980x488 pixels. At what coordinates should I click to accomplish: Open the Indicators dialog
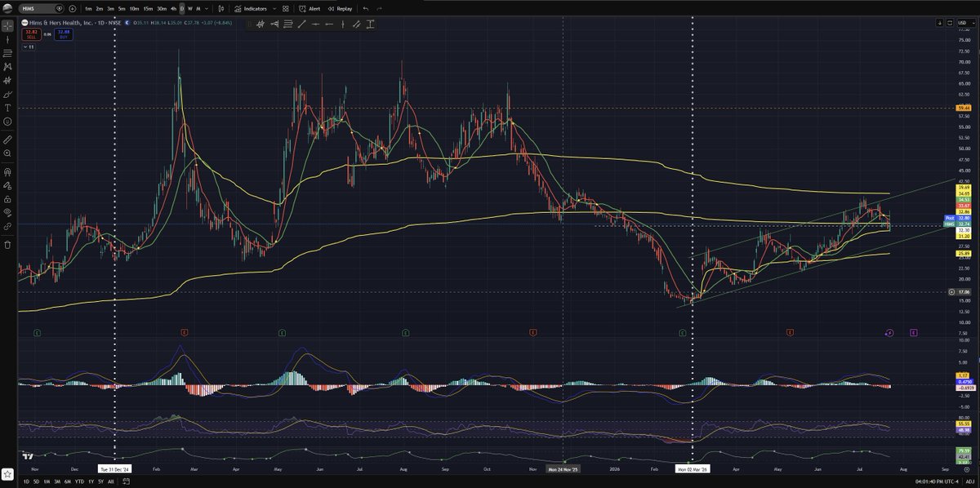tap(250, 8)
